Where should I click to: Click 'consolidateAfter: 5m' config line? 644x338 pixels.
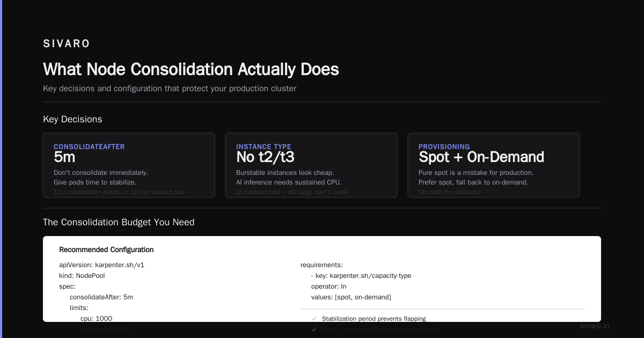pyautogui.click(x=101, y=297)
